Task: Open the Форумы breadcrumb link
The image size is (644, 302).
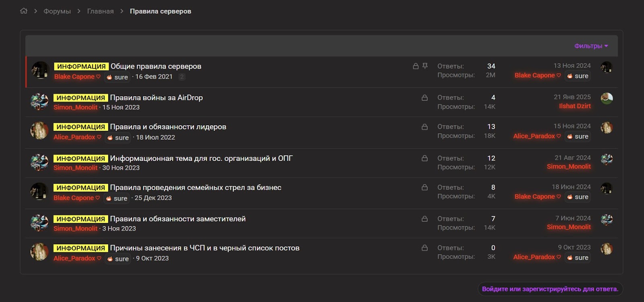Action: click(x=57, y=11)
